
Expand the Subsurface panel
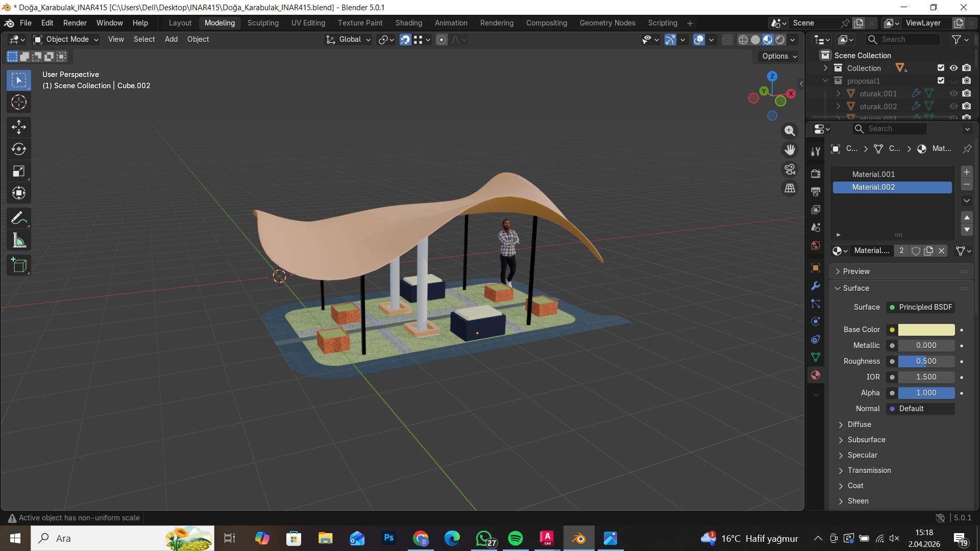(866, 440)
